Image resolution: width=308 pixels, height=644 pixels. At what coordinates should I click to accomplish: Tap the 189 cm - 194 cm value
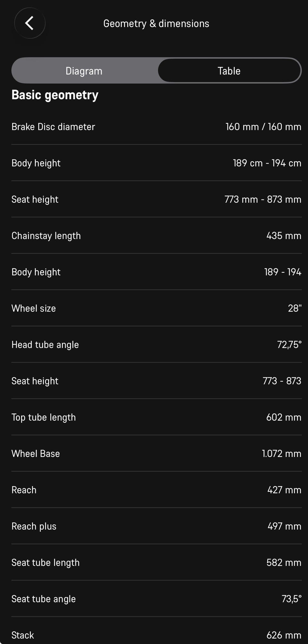tap(267, 163)
